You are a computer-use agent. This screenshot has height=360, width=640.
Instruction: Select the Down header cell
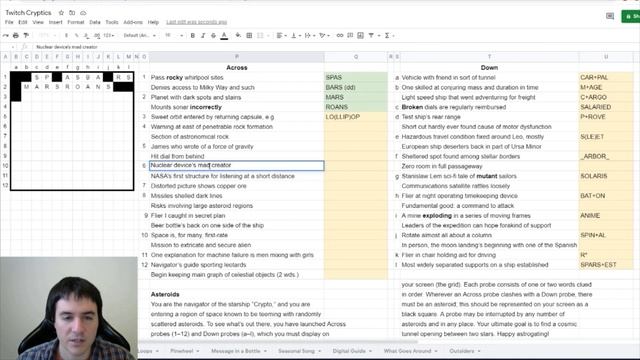(x=489, y=67)
